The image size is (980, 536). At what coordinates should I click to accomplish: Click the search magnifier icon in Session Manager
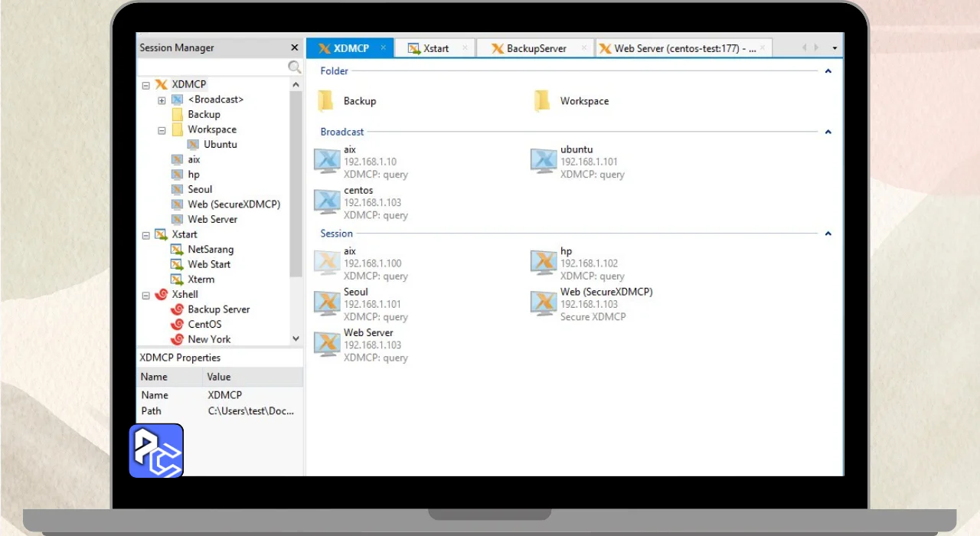pyautogui.click(x=295, y=67)
